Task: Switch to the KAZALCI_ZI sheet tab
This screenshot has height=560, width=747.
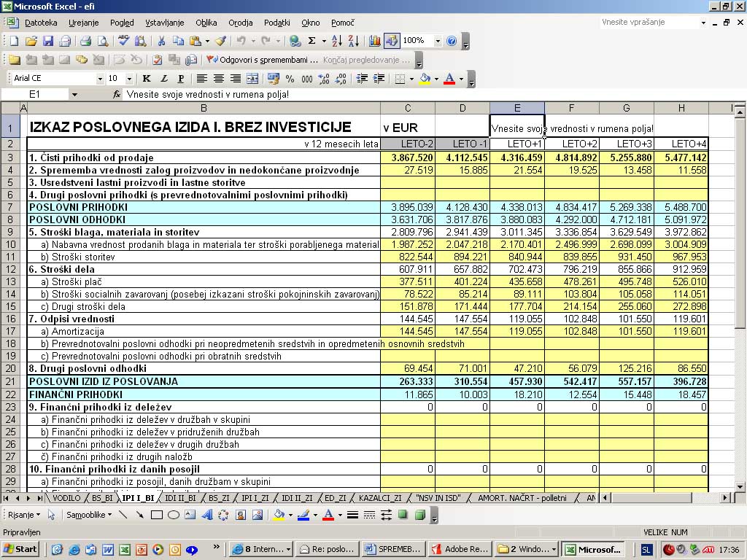Action: click(379, 498)
